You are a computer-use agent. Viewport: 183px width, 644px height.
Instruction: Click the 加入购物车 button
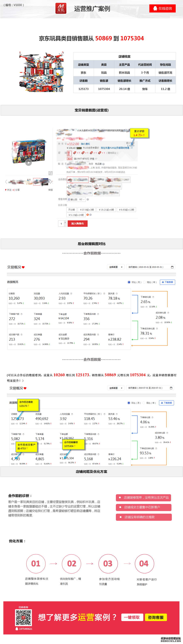(x=78, y=223)
